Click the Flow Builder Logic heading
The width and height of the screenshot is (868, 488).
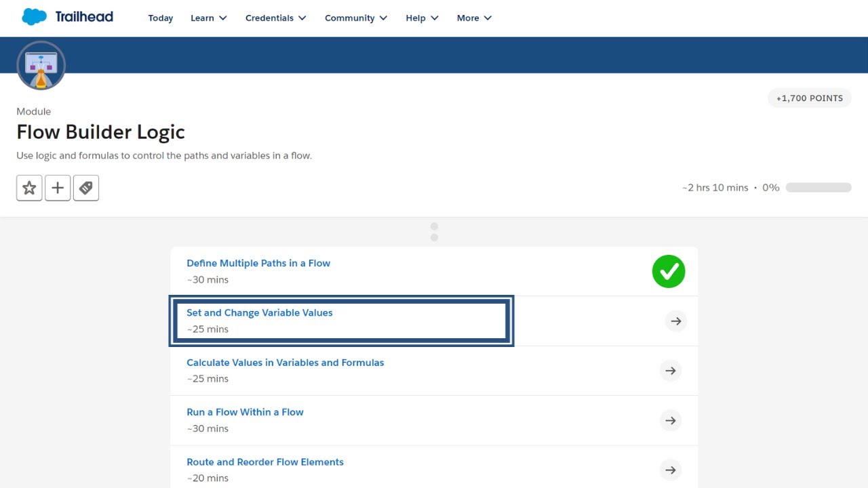click(x=101, y=132)
